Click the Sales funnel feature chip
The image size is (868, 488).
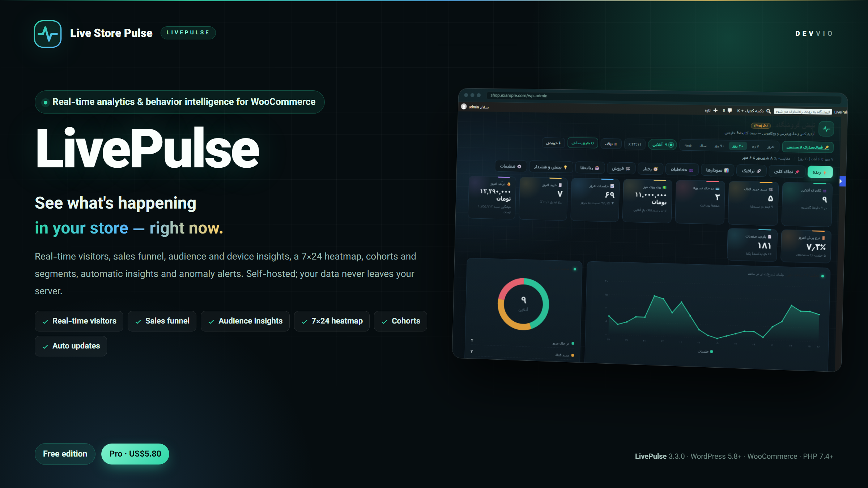(x=162, y=321)
